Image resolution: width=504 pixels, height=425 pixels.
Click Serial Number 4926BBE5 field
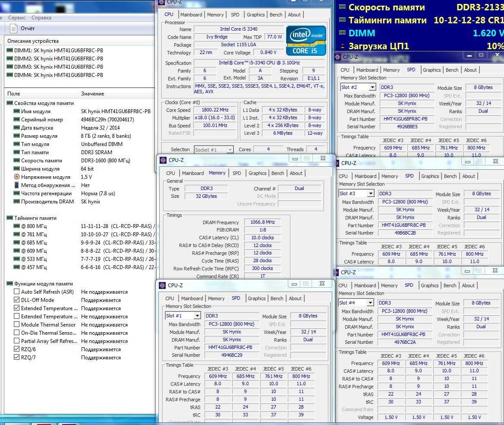(406, 127)
